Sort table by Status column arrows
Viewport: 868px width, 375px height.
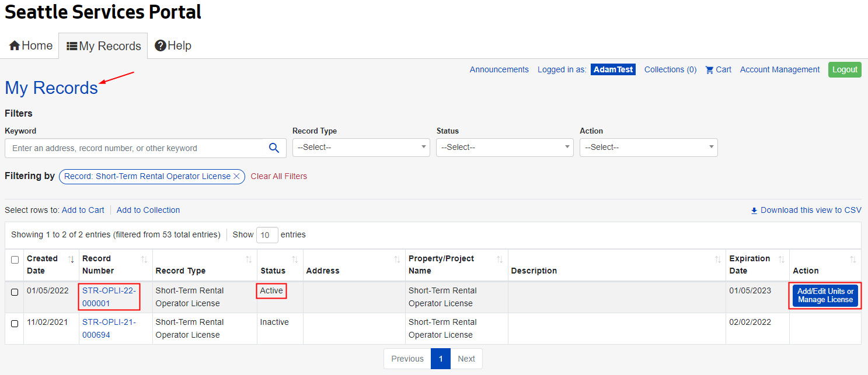coord(295,259)
